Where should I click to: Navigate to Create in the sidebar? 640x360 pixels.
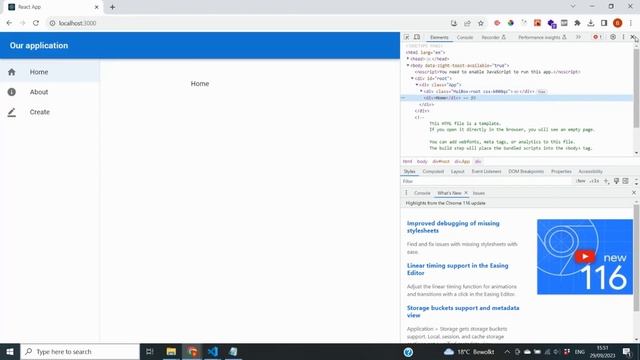pos(50,112)
